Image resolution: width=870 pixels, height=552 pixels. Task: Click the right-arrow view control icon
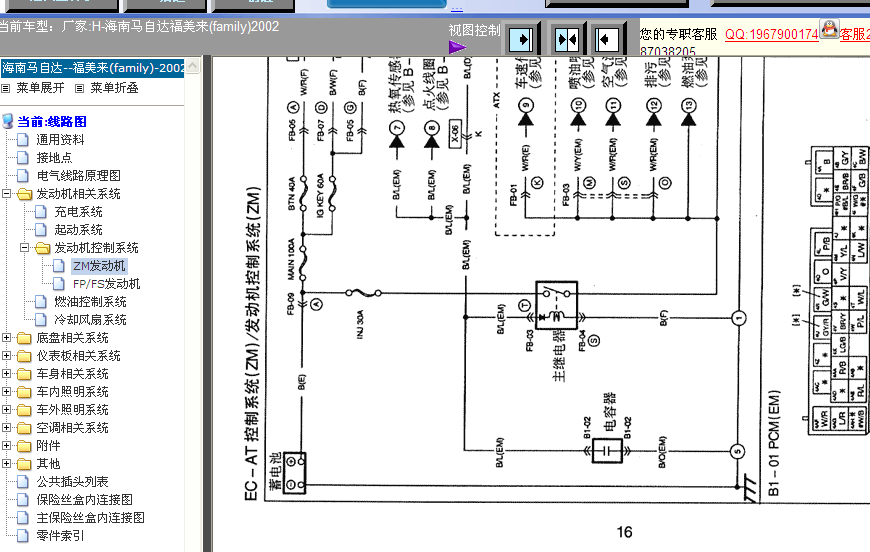[x=520, y=39]
